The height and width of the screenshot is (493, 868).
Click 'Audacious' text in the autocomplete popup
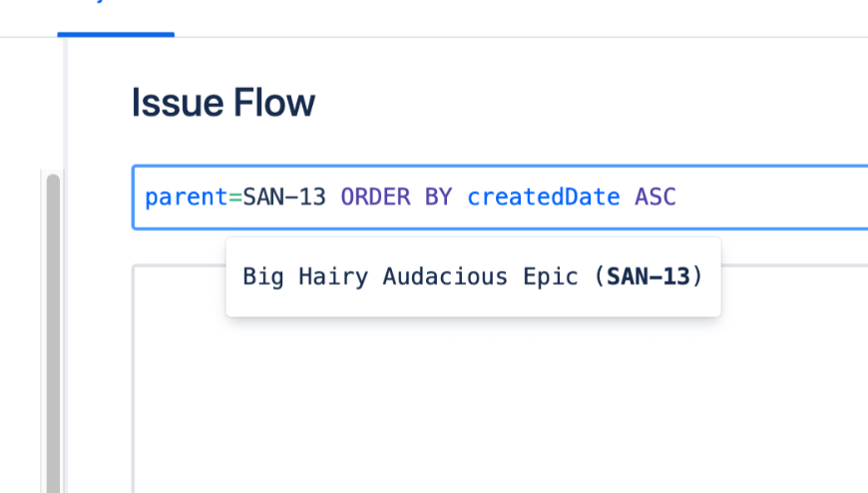445,277
